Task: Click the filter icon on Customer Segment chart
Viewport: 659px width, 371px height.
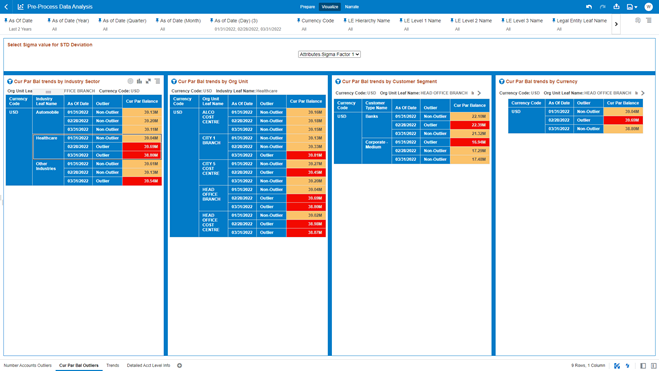Action: [337, 82]
